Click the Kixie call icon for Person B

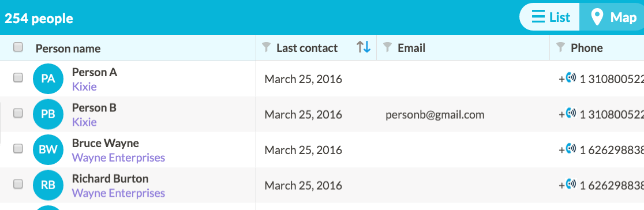tap(571, 112)
